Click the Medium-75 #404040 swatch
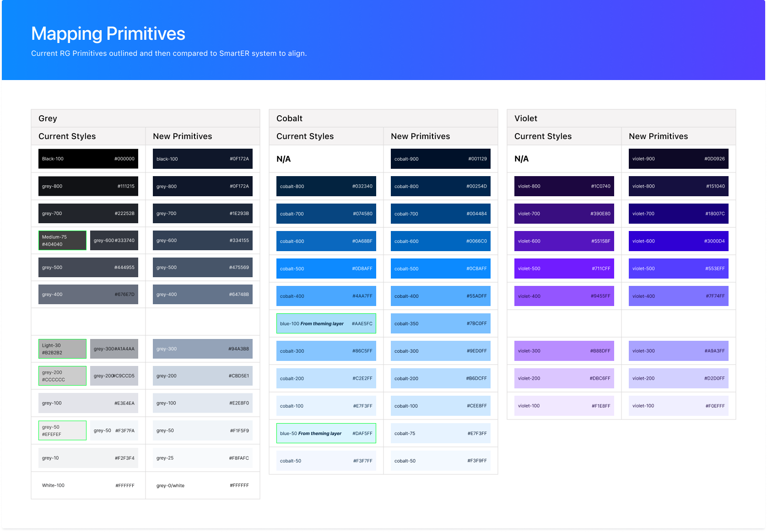 coord(62,240)
